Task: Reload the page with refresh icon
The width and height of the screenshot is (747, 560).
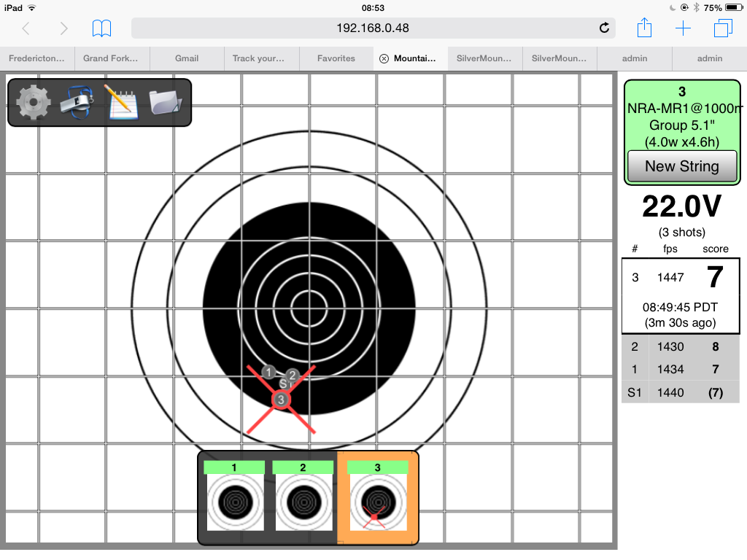Action: 604,28
